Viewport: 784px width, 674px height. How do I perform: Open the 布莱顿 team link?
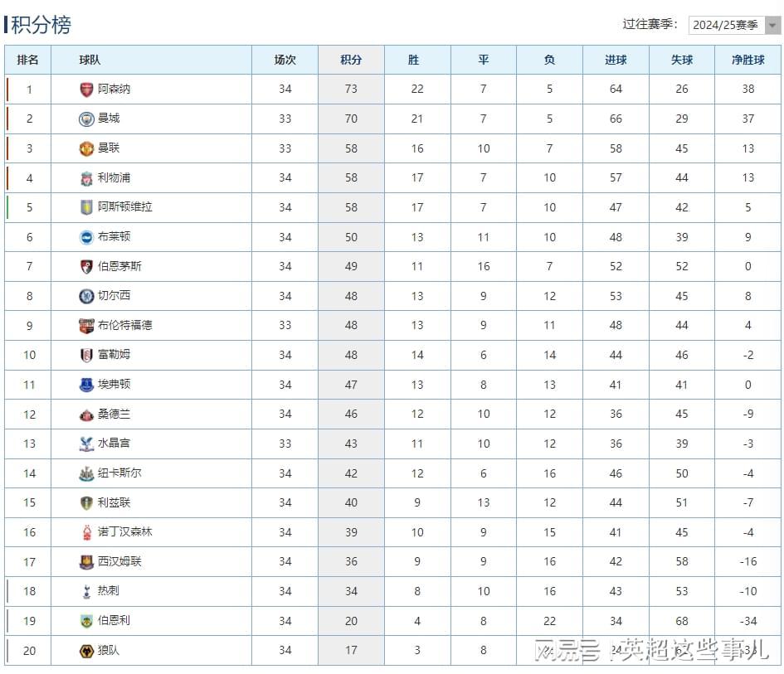pyautogui.click(x=114, y=237)
